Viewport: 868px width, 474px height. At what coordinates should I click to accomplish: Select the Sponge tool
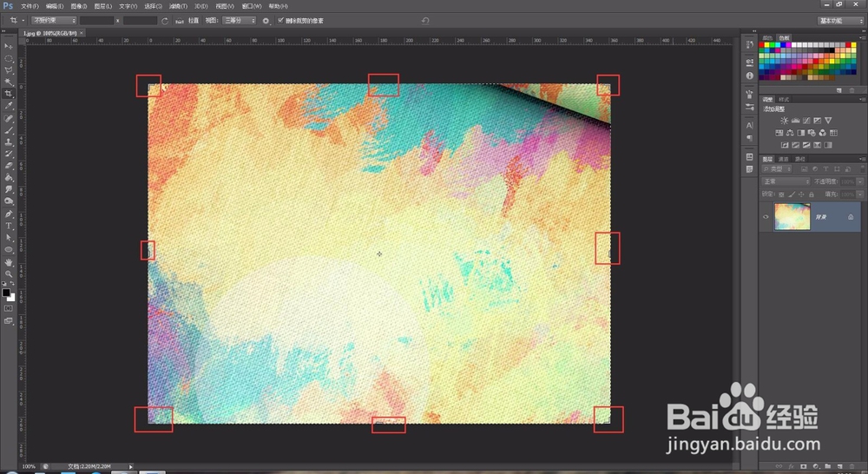pos(9,201)
